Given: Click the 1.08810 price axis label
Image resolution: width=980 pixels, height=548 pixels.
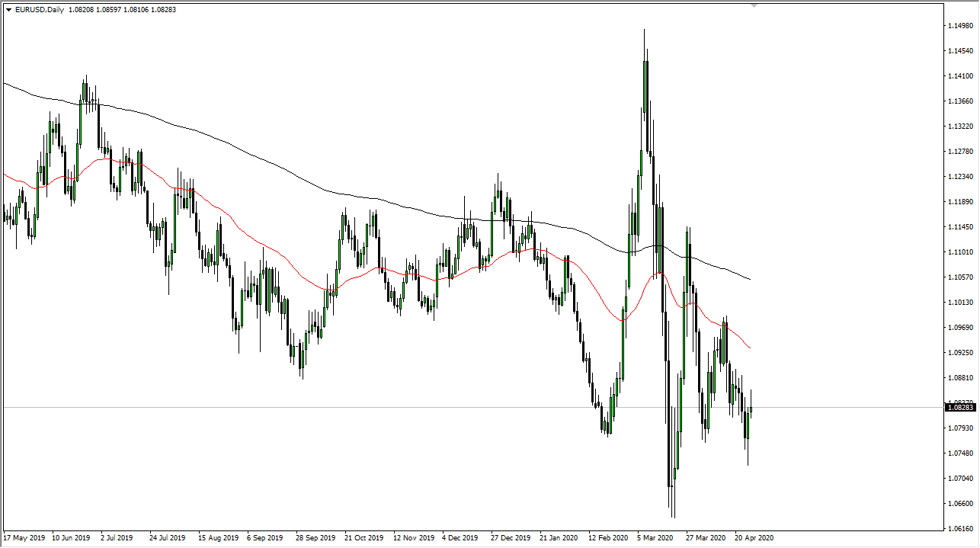Looking at the screenshot, I should [x=961, y=378].
